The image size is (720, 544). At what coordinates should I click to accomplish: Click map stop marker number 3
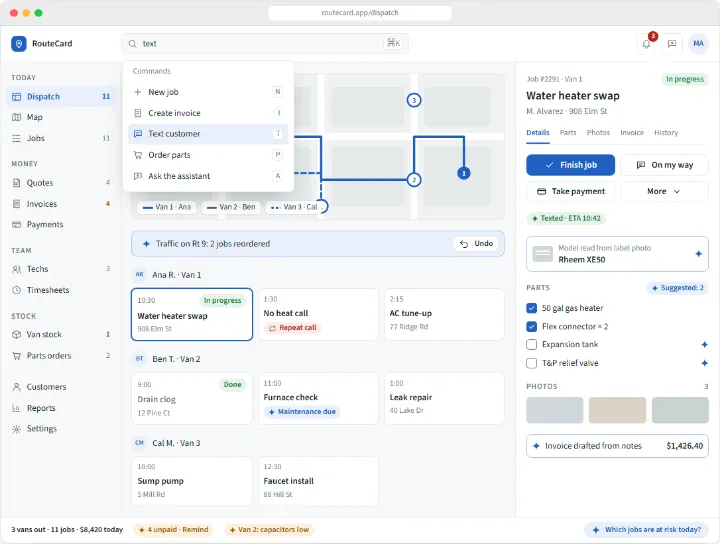[x=414, y=100]
